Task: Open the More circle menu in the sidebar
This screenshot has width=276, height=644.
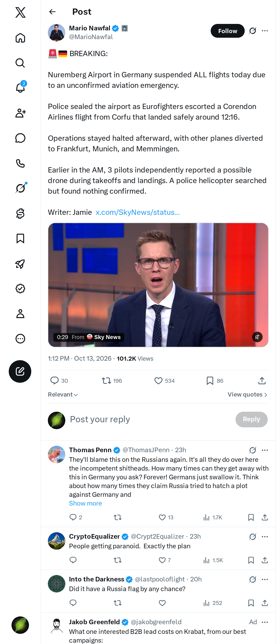Action: tap(20, 339)
